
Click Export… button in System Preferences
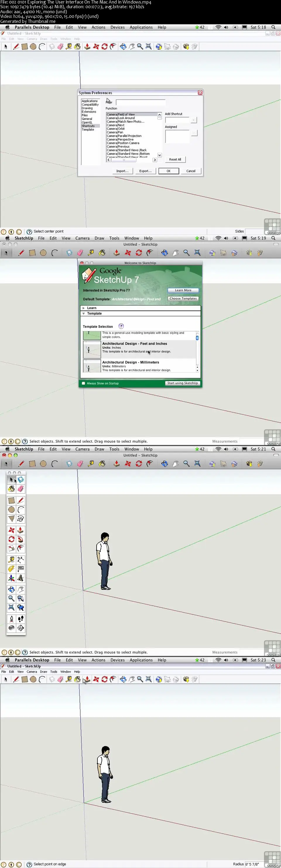[145, 171]
